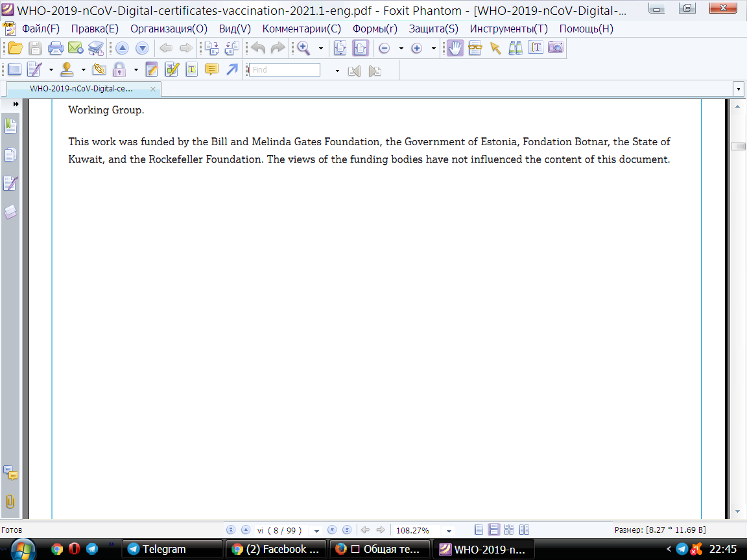
Task: Jump to first page in status bar
Action: tap(231, 530)
